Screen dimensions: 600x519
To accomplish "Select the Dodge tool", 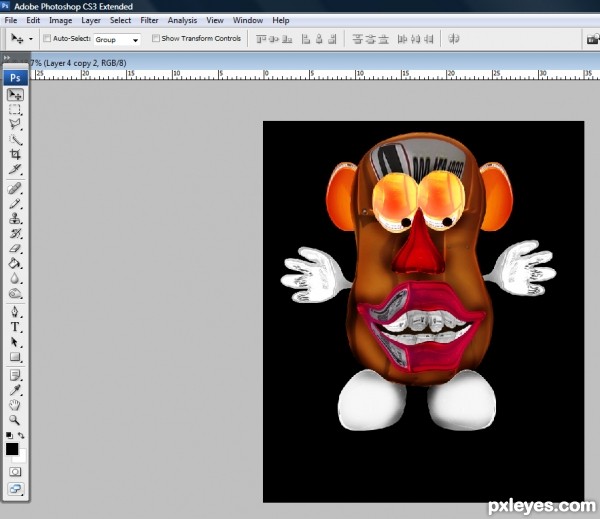I will 15,293.
